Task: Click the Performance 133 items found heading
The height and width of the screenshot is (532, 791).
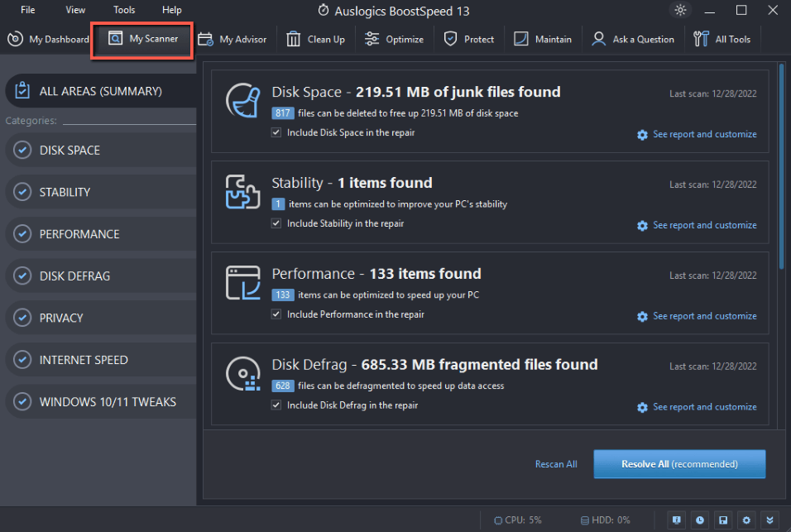Action: pyautogui.click(x=376, y=273)
